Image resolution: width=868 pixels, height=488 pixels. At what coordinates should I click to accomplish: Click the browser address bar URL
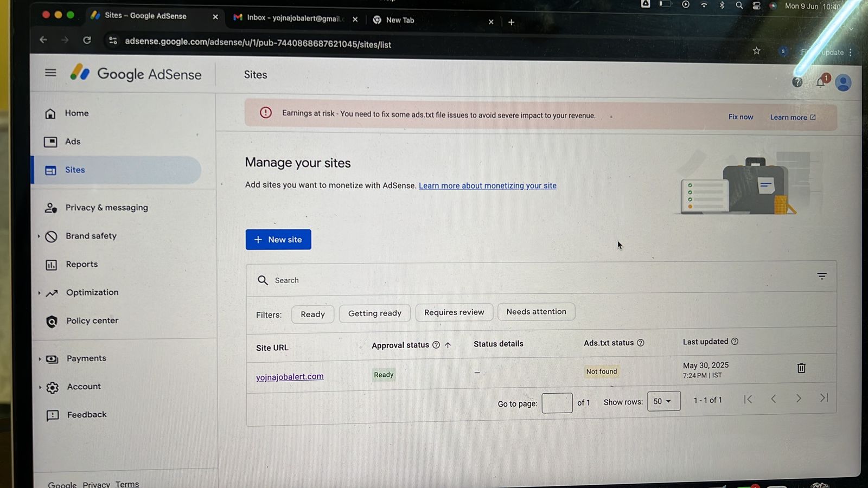pyautogui.click(x=258, y=43)
